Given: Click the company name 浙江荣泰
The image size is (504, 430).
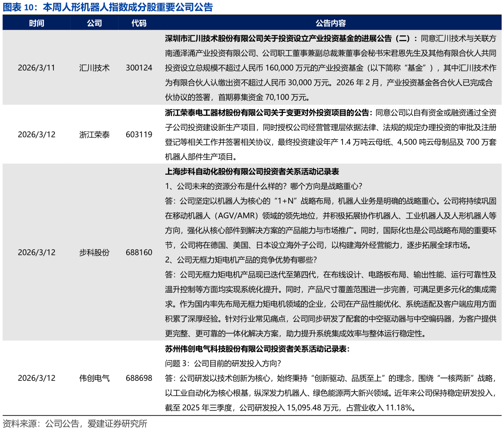Looking at the screenshot, I should tap(94, 134).
